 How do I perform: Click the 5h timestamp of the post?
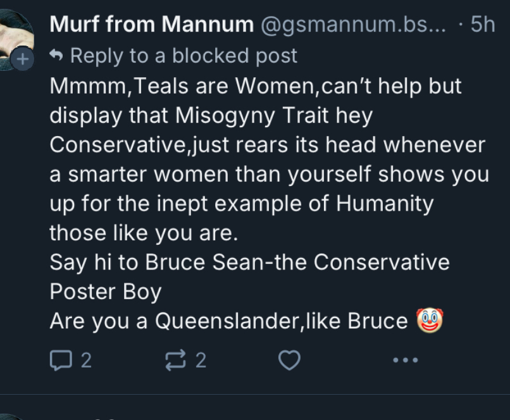coord(483,25)
